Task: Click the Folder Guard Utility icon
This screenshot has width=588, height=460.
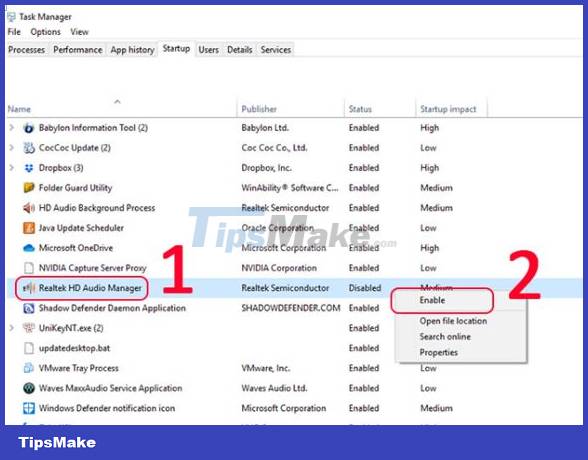Action: pos(29,188)
